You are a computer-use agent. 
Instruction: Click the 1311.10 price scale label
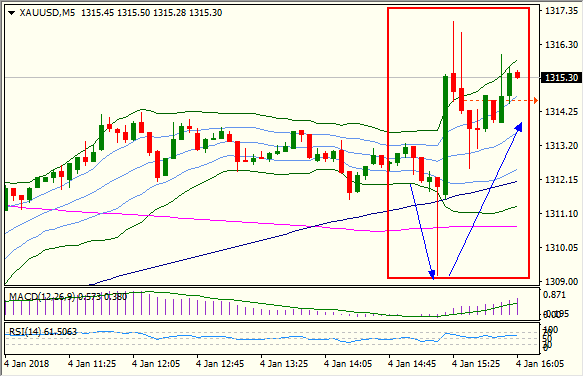[x=562, y=213]
